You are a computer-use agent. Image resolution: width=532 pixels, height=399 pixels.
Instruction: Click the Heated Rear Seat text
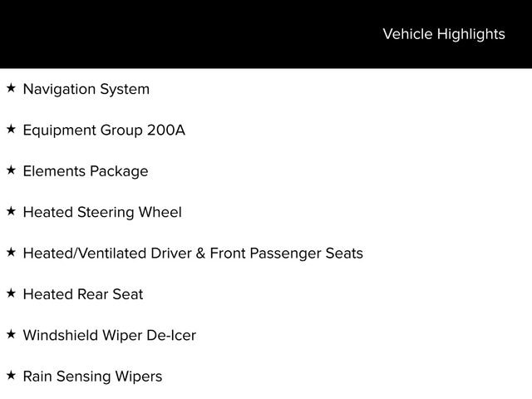tap(83, 294)
